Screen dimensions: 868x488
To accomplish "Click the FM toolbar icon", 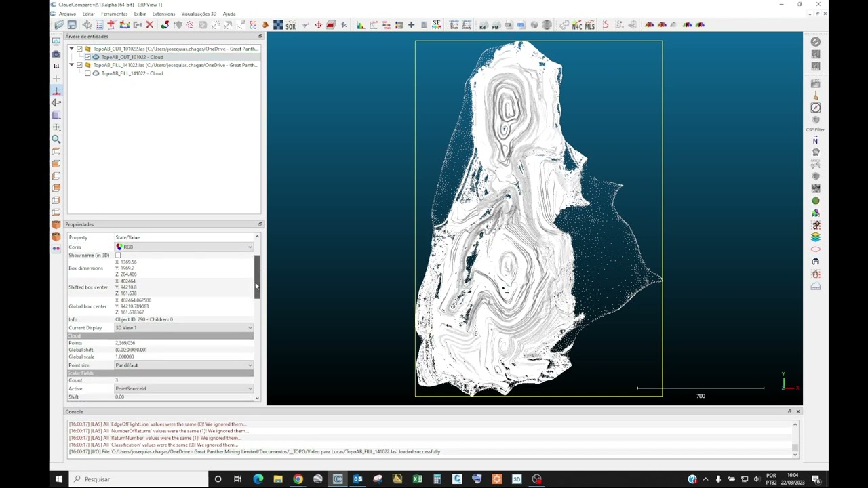I will tap(495, 25).
